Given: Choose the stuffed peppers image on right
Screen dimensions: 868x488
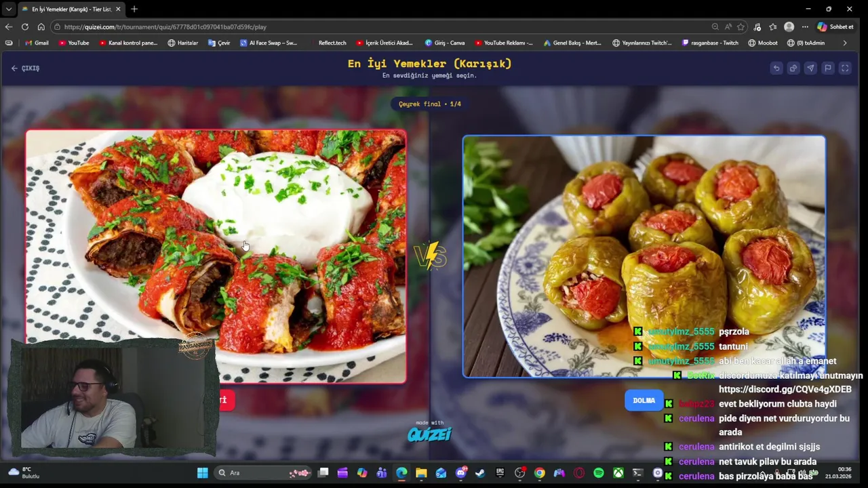Looking at the screenshot, I should pos(644,256).
